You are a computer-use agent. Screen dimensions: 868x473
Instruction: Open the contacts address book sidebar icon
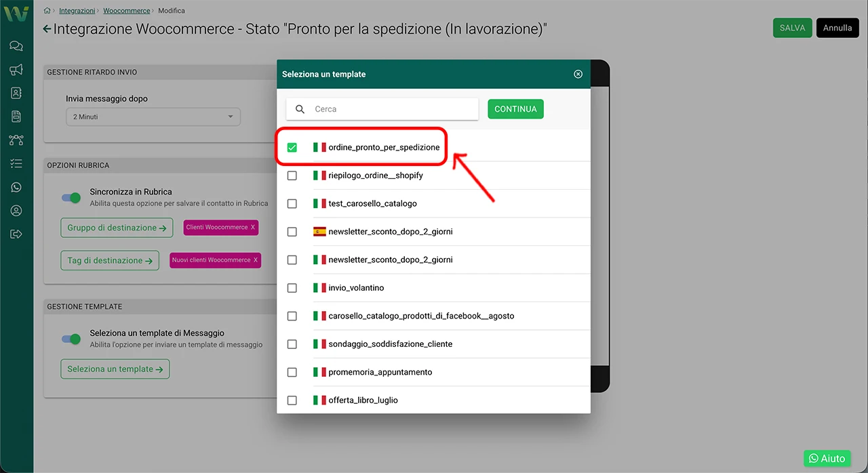(x=16, y=93)
